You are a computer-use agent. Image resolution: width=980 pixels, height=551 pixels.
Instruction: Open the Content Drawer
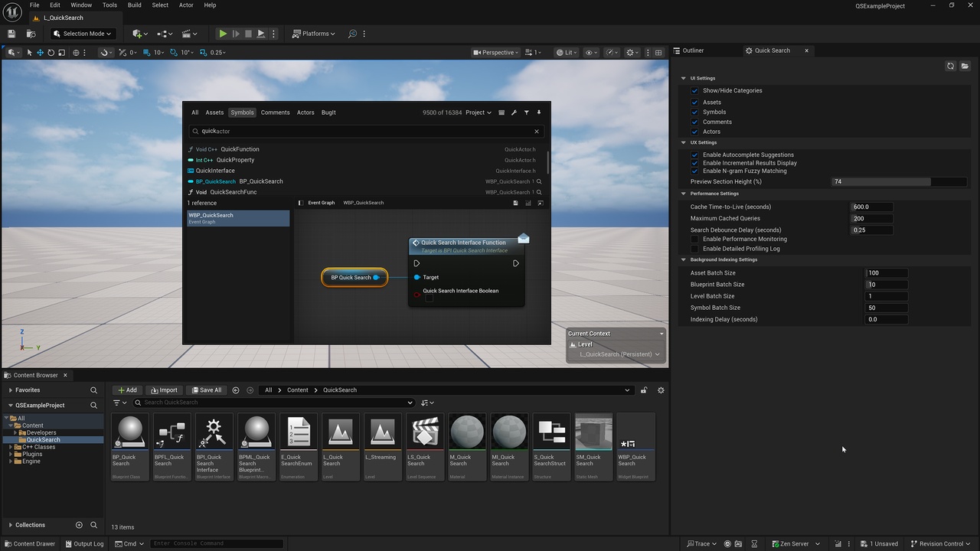click(x=30, y=544)
